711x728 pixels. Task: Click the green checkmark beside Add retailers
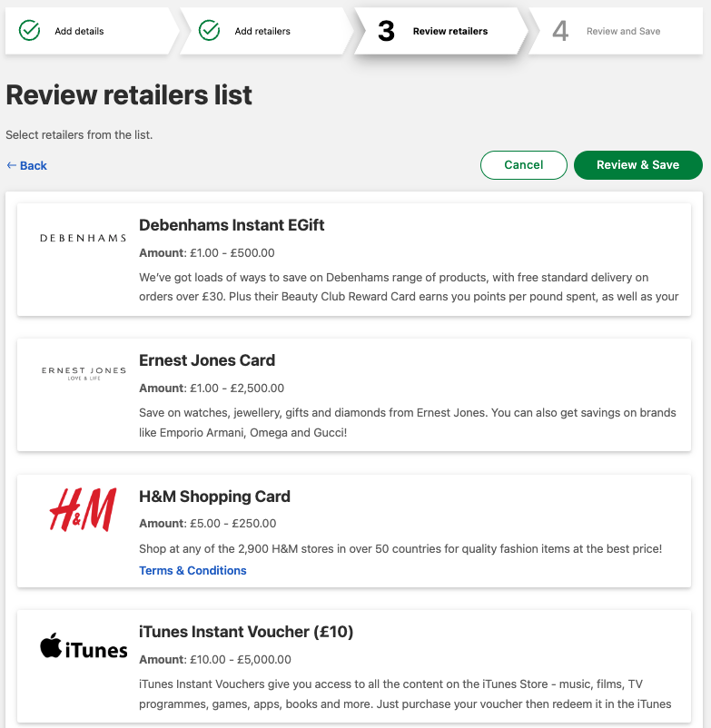pos(209,31)
